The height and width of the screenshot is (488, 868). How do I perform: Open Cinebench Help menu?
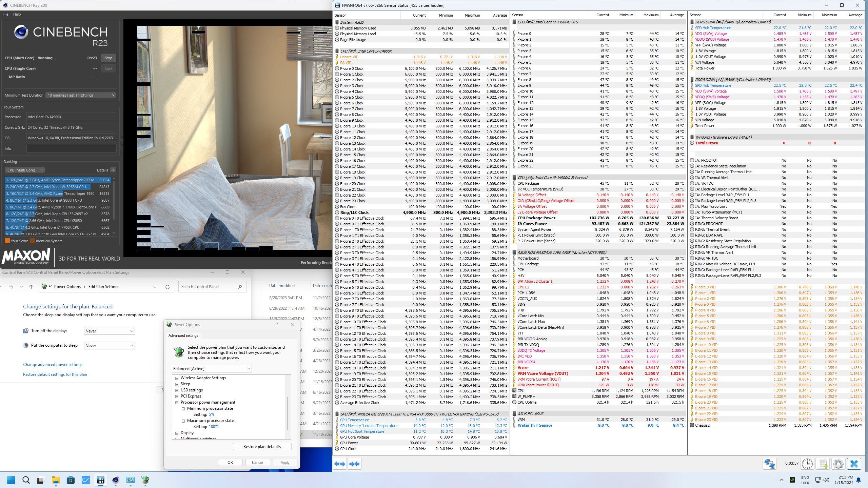[x=17, y=14]
